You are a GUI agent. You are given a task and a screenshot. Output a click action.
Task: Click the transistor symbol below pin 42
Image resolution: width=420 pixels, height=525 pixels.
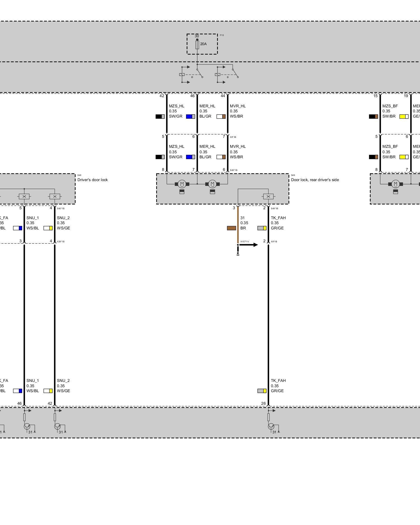click(x=57, y=426)
